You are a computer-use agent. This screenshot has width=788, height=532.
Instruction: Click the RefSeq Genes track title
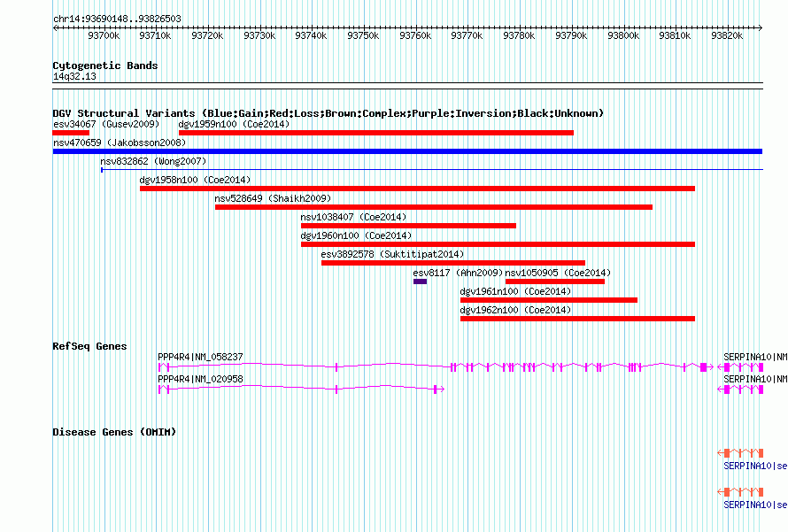pos(89,346)
